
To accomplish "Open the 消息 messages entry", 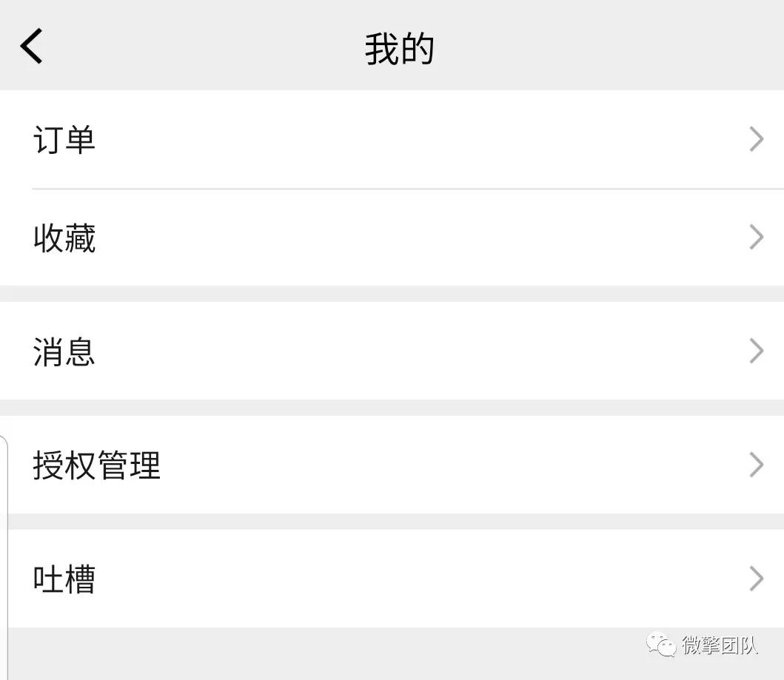I will pyautogui.click(x=392, y=351).
